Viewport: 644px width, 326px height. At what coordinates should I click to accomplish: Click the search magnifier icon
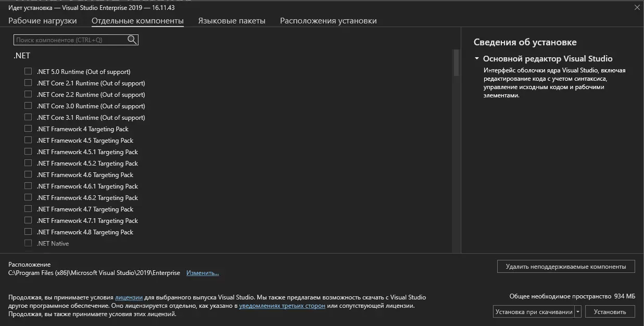coord(132,40)
